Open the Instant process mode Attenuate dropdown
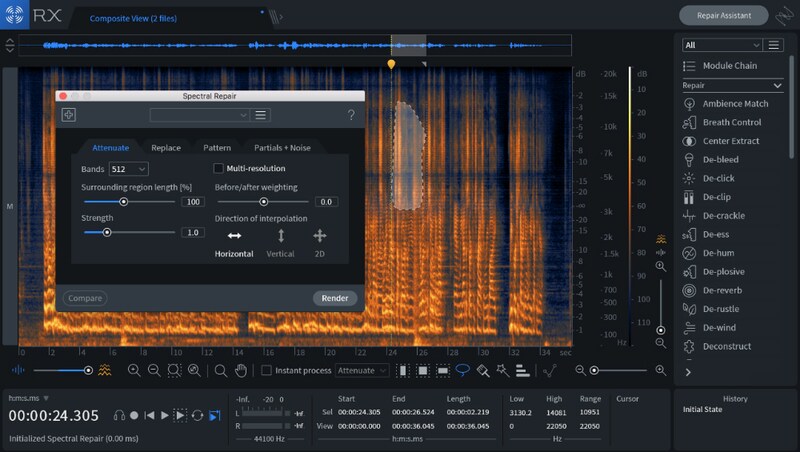 (362, 370)
